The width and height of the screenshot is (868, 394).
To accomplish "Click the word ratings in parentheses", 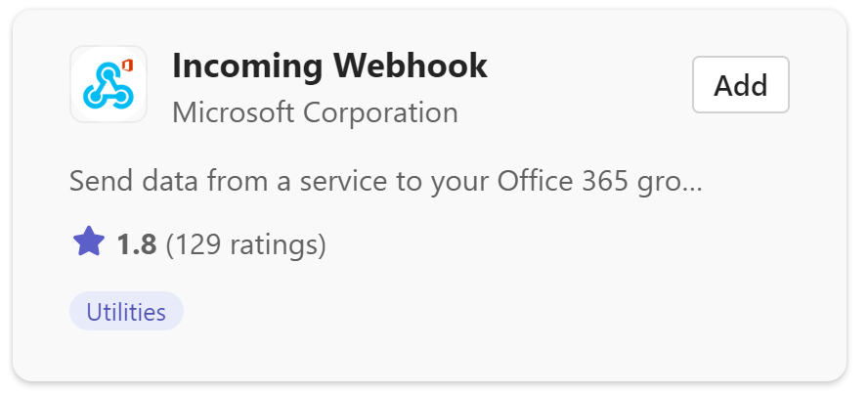I will (x=274, y=244).
